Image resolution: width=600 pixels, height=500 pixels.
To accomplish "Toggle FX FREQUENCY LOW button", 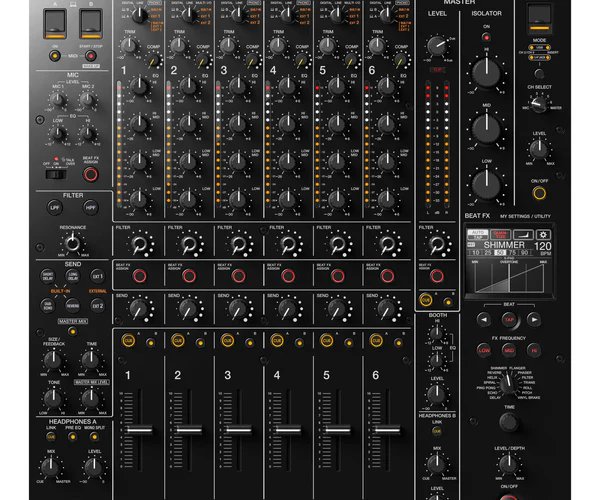I will (484, 350).
